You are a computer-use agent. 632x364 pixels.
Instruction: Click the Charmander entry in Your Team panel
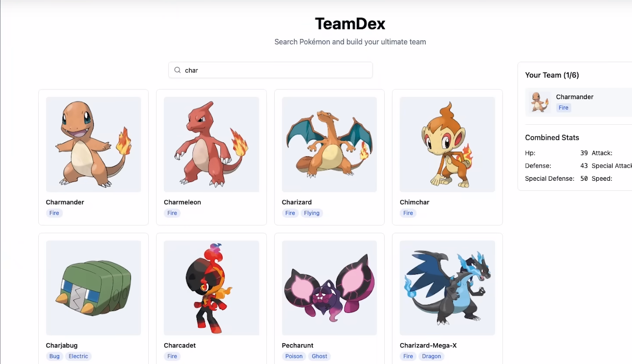point(579,103)
